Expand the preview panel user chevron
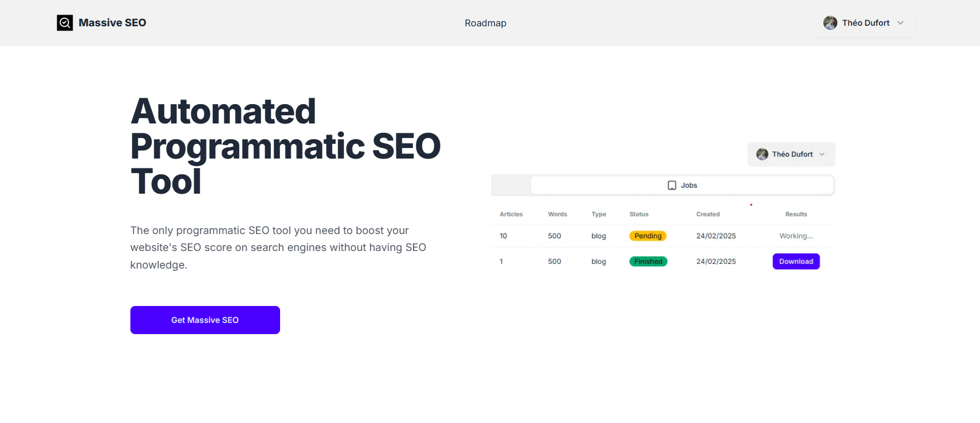This screenshot has width=980, height=423. point(822,154)
